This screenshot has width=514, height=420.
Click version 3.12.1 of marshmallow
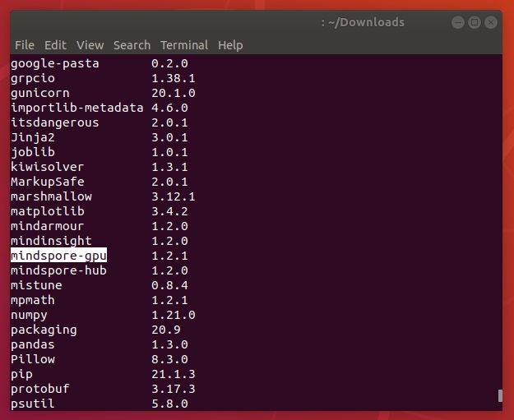(174, 196)
